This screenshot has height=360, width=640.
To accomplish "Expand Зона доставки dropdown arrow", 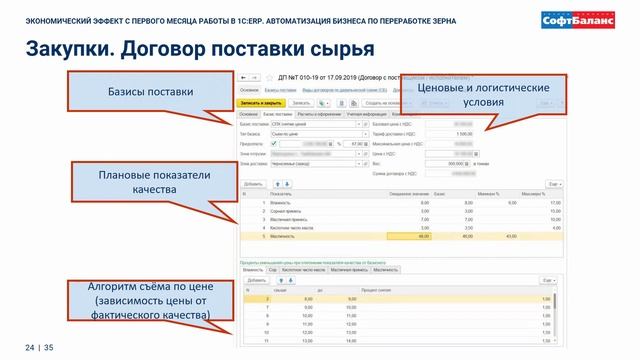I will 359,164.
